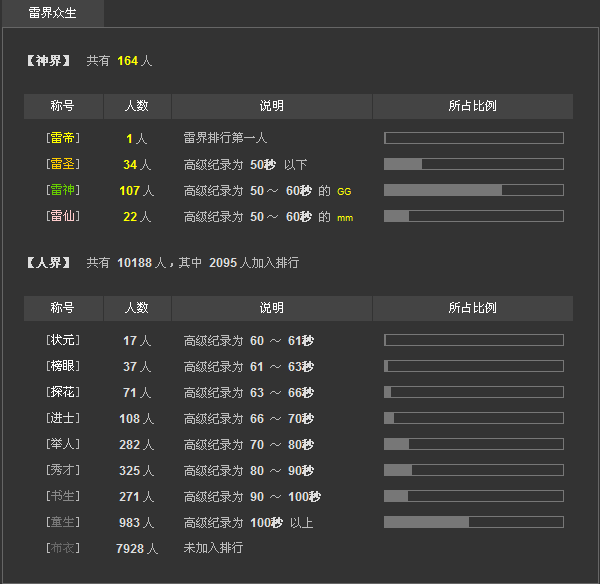
Task: Click the 进士 proportion bar
Action: (474, 418)
